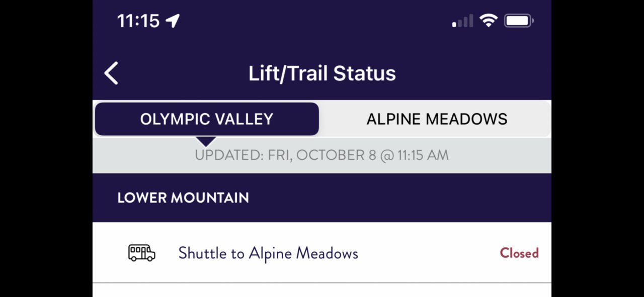Tap the black letterbox area left of the app
The height and width of the screenshot is (297, 644).
[x=46, y=148]
